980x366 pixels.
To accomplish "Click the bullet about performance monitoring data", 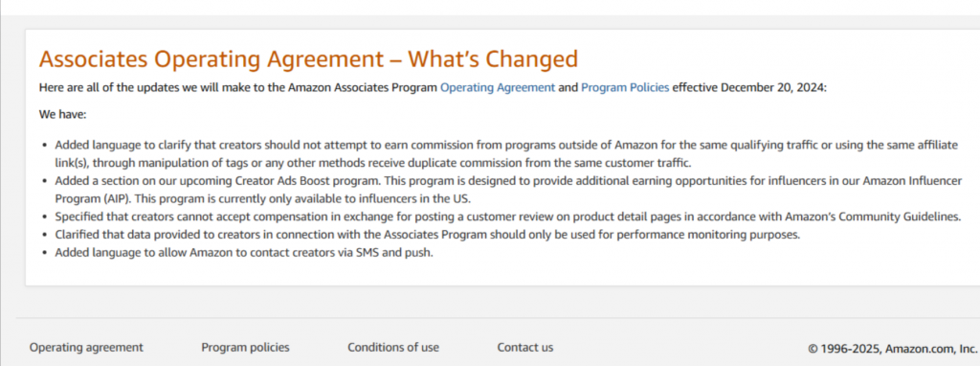I will point(428,236).
